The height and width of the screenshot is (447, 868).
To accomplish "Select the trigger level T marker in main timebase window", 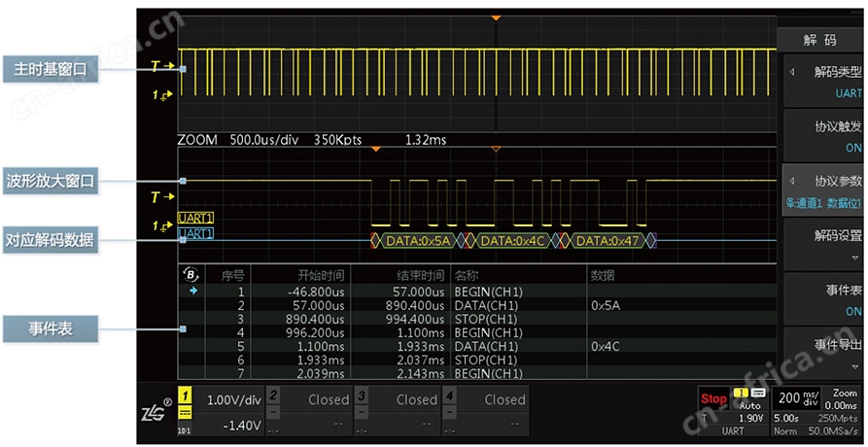I will [162, 67].
